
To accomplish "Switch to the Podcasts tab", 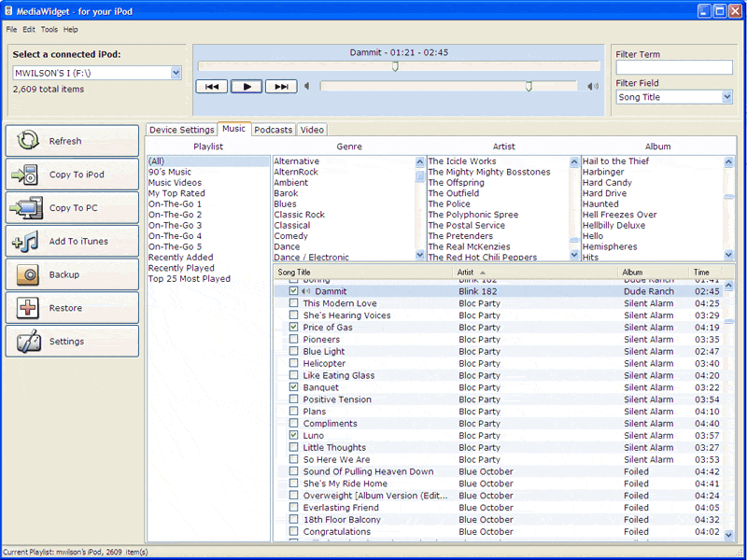I will [273, 130].
